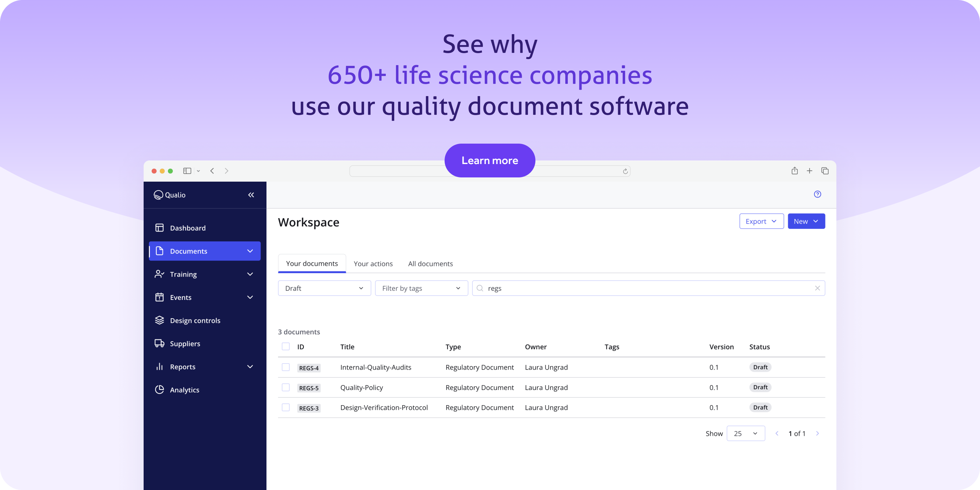Viewport: 980px width, 490px height.
Task: Click the search input field with regs
Action: 649,288
